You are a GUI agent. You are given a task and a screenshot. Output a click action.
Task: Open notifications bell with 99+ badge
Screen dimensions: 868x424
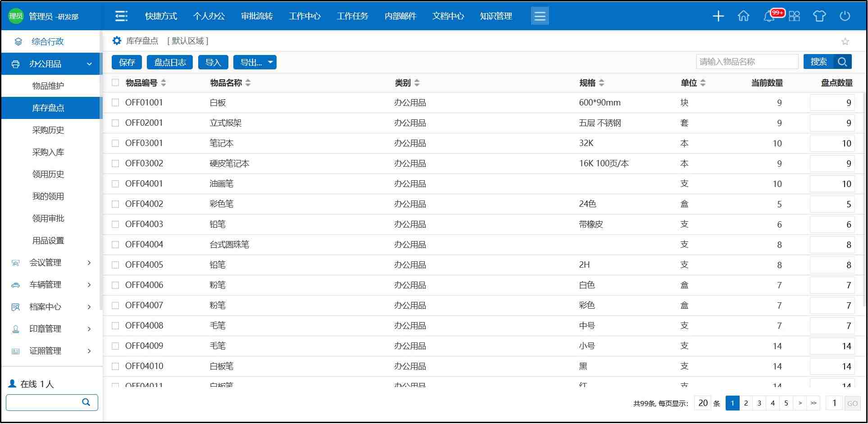769,17
